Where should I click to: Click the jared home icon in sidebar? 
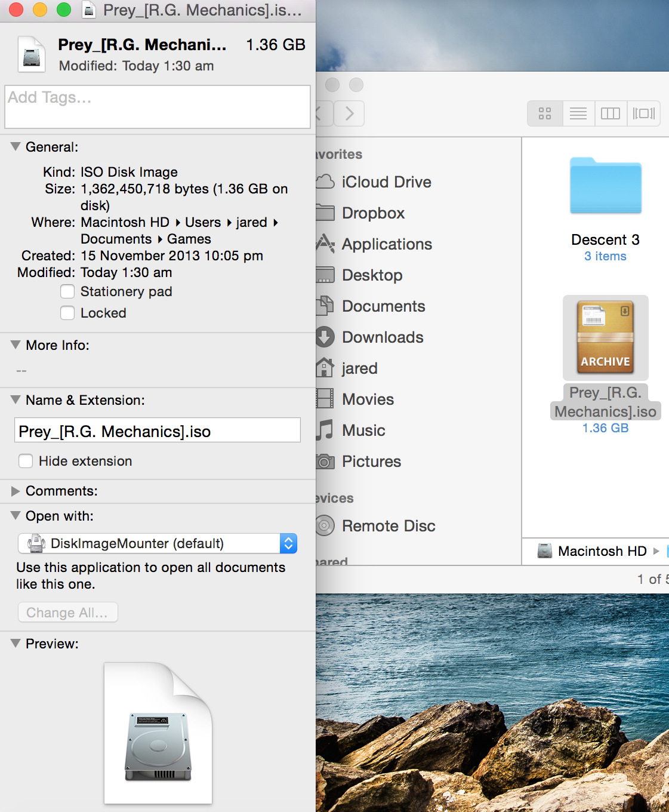coord(325,368)
